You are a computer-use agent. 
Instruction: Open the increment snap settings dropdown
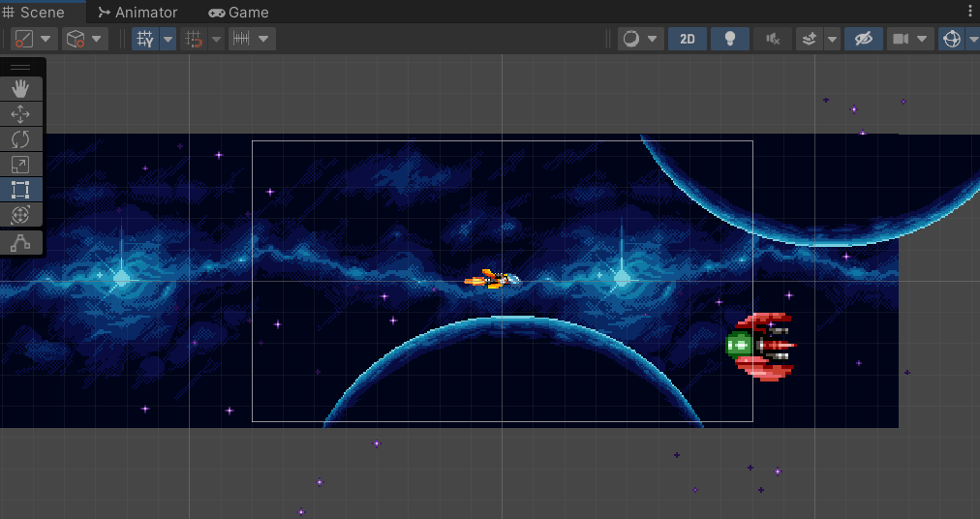click(x=263, y=39)
